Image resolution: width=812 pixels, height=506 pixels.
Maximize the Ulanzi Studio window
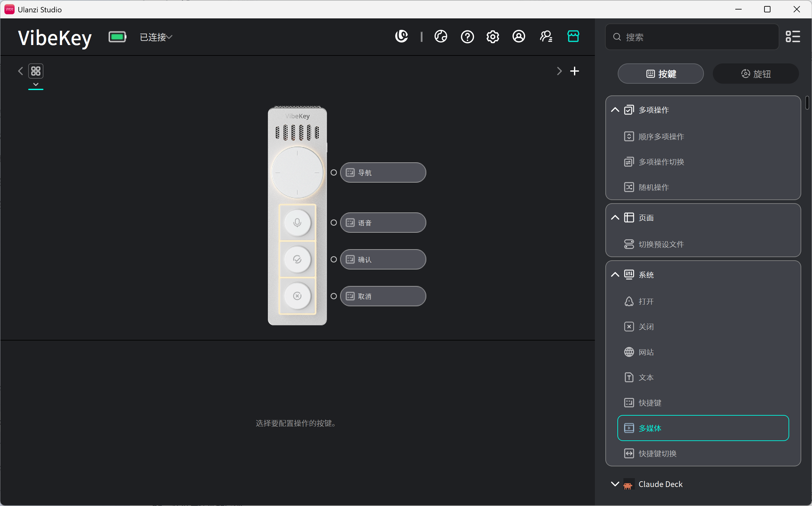click(x=768, y=10)
